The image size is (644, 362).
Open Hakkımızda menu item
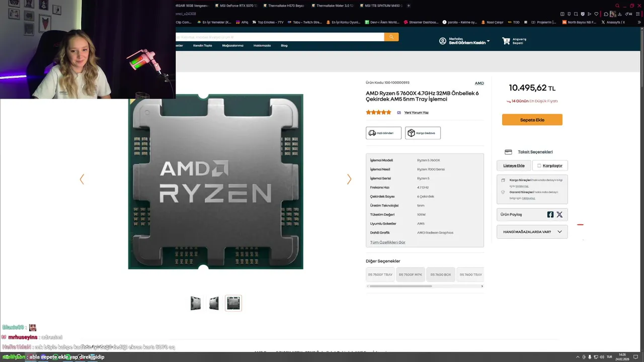[262, 46]
